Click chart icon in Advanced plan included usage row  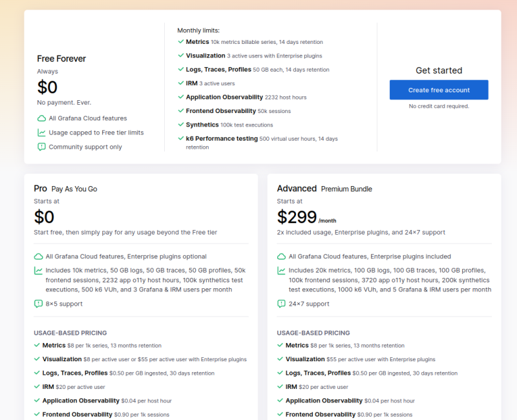(281, 271)
